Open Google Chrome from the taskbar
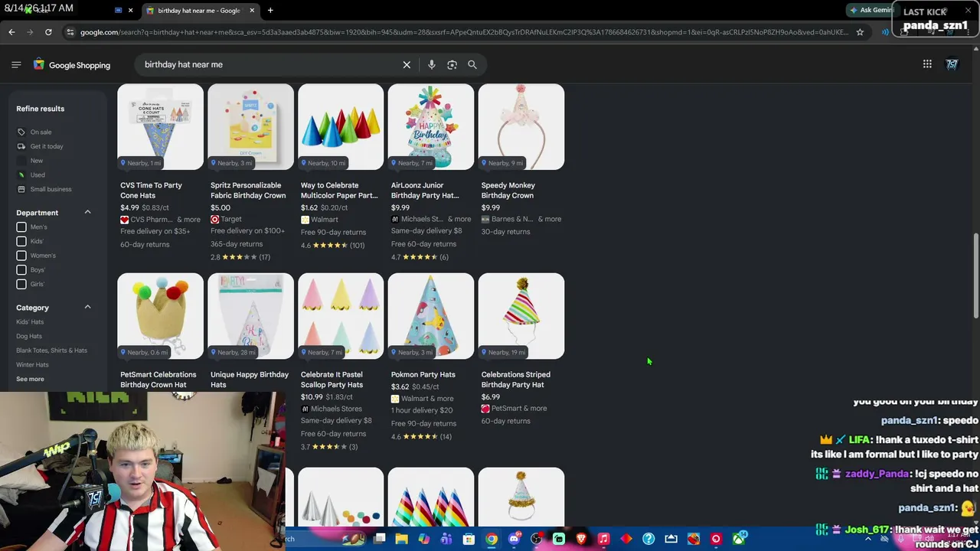Screen dimensions: 980x551 pyautogui.click(x=492, y=539)
